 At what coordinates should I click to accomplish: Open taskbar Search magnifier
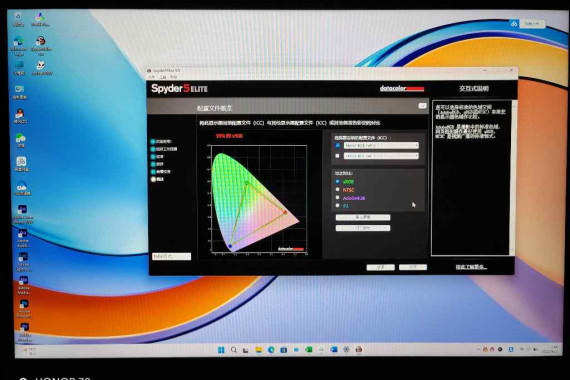(x=234, y=350)
